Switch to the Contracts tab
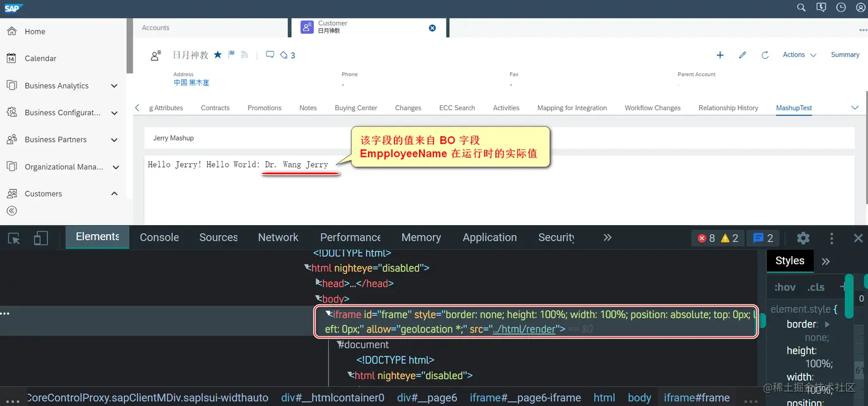This screenshot has height=406, width=868. 215,108
